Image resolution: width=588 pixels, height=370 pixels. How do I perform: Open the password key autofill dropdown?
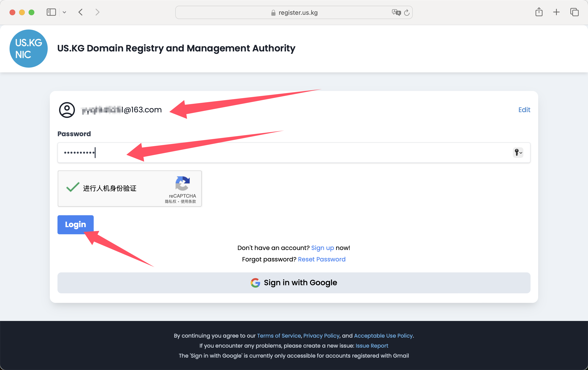(x=518, y=153)
